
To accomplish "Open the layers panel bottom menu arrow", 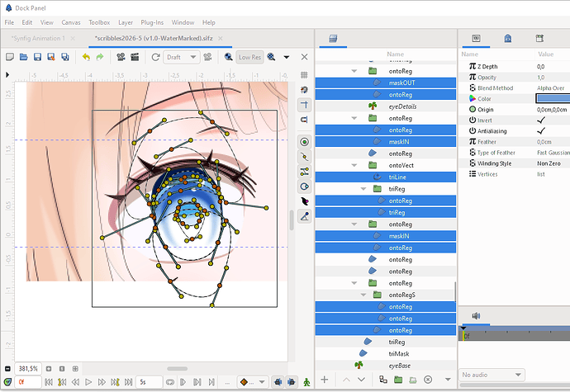I will point(449,380).
